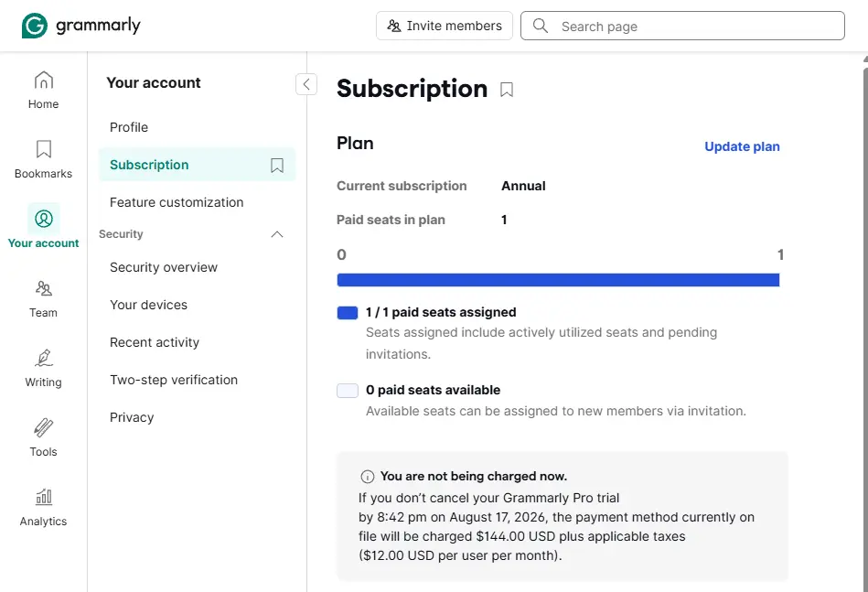Click the 'Your account' panel heading

tap(154, 83)
